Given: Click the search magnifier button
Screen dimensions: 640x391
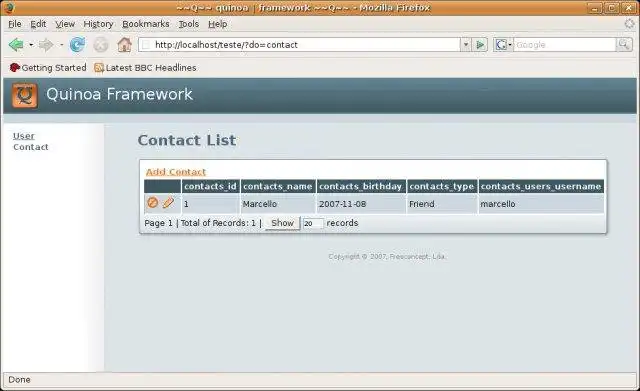Looking at the screenshot, I should [x=624, y=44].
